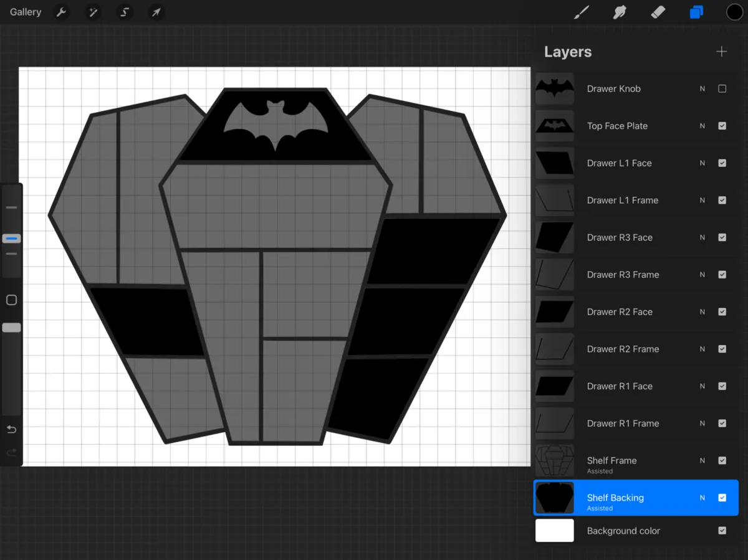This screenshot has height=560, width=748.
Task: Open blend mode N for Drawer R3 Face
Action: [702, 237]
